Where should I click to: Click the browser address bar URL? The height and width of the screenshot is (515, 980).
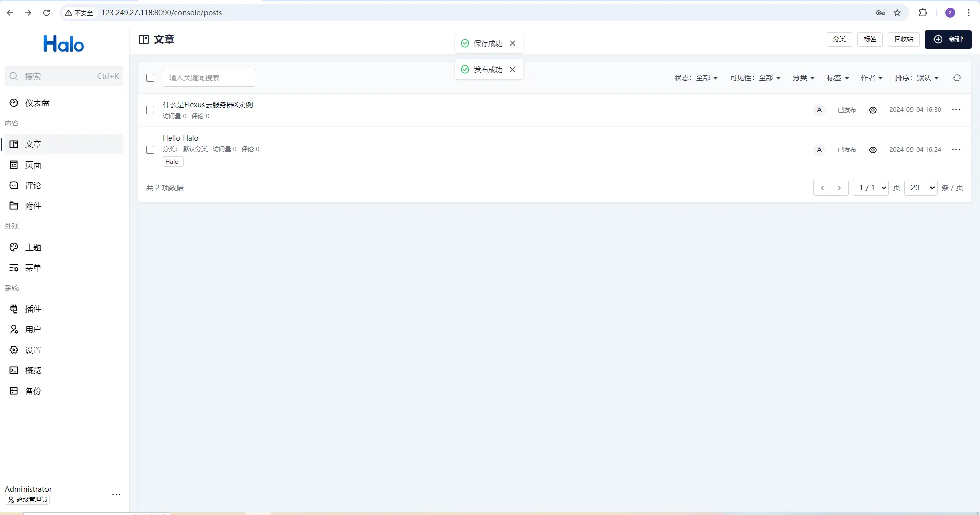(162, 13)
